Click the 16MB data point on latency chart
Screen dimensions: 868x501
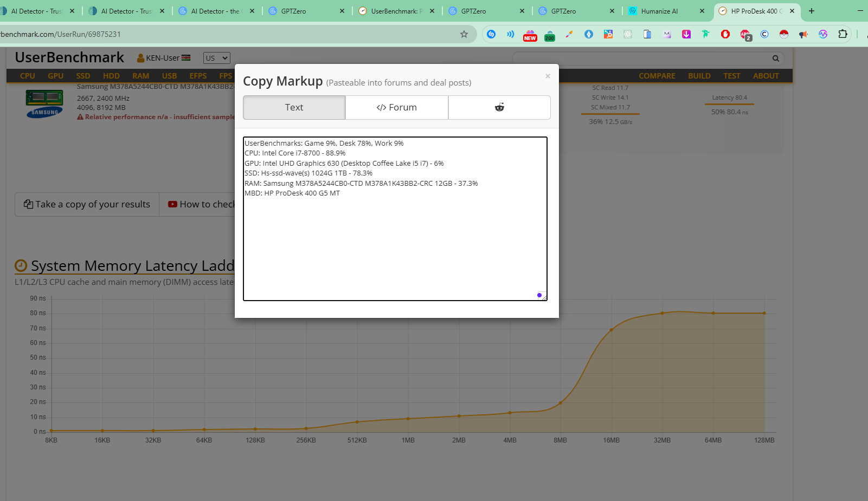tap(611, 330)
